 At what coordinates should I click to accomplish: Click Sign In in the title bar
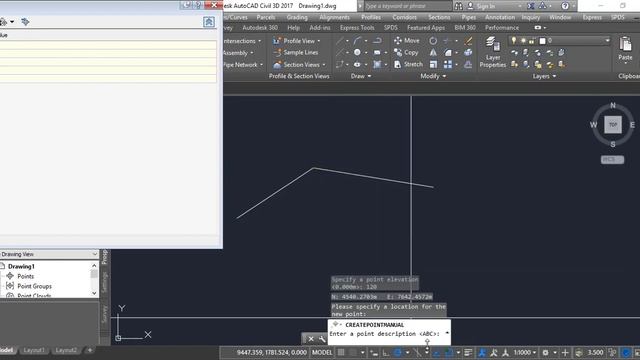coord(485,6)
